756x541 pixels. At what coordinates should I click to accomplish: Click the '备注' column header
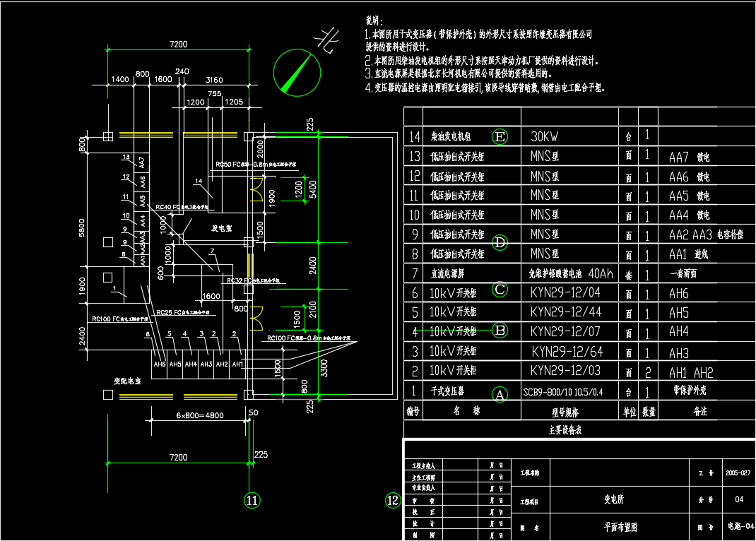(700, 412)
